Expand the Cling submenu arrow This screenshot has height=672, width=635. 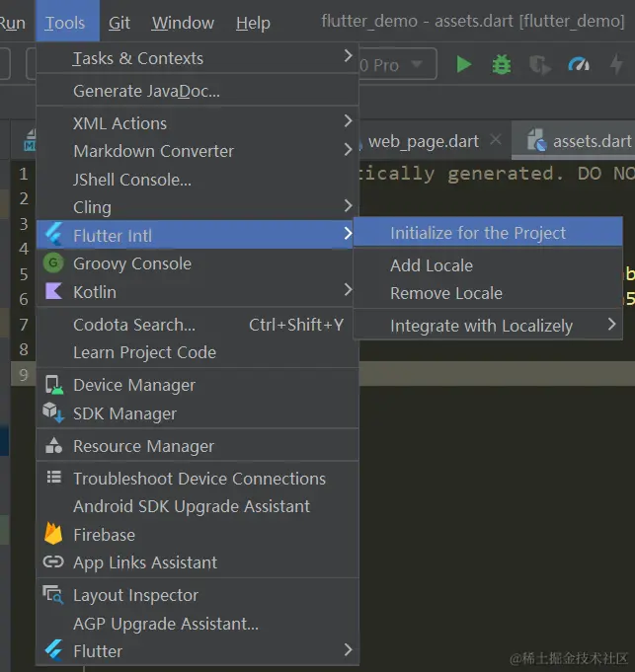click(x=349, y=205)
